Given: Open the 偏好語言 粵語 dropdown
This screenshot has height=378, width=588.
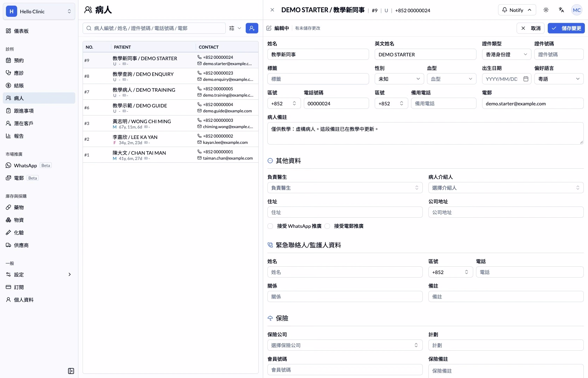Looking at the screenshot, I should 559,79.
